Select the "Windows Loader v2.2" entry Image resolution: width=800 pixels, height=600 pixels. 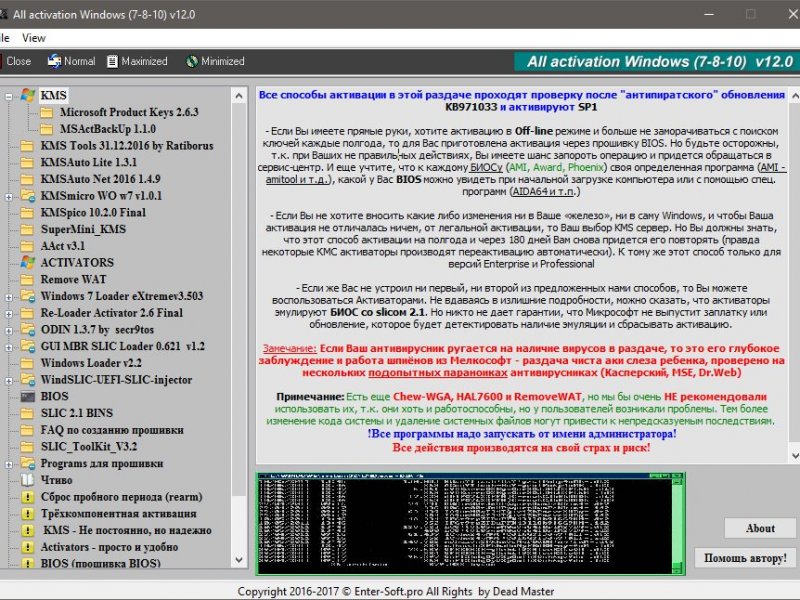point(91,363)
